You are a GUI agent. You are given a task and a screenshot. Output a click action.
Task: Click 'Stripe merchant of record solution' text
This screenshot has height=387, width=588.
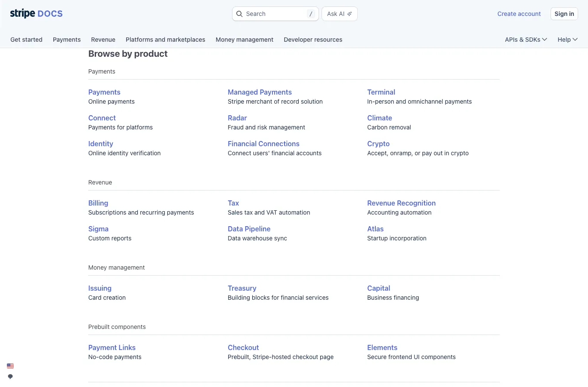(x=275, y=101)
